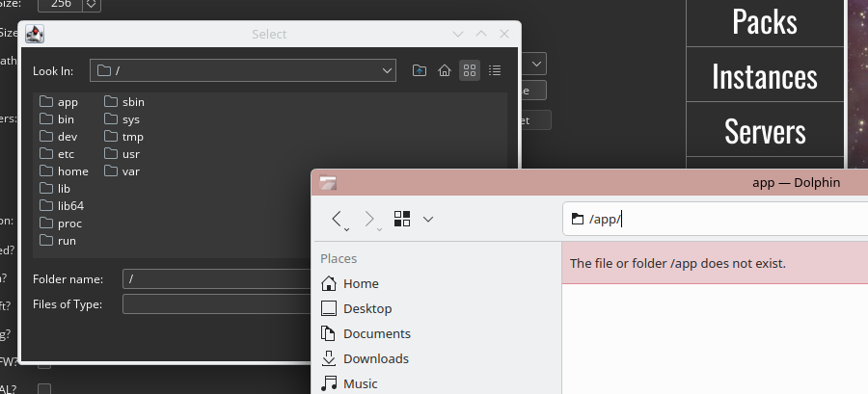Viewport: 868px width, 394px height.
Task: Select the bin folder
Action: (x=57, y=118)
